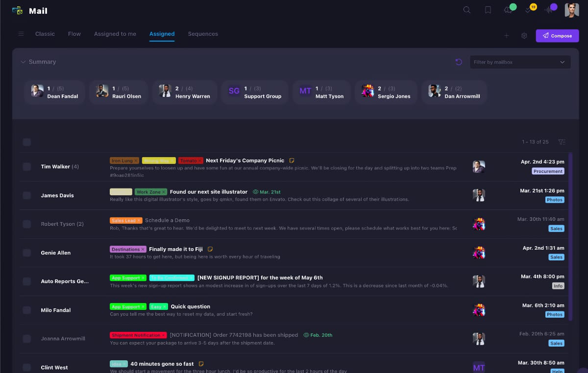
Task: Remove the Tomato tag
Action: coord(200,161)
